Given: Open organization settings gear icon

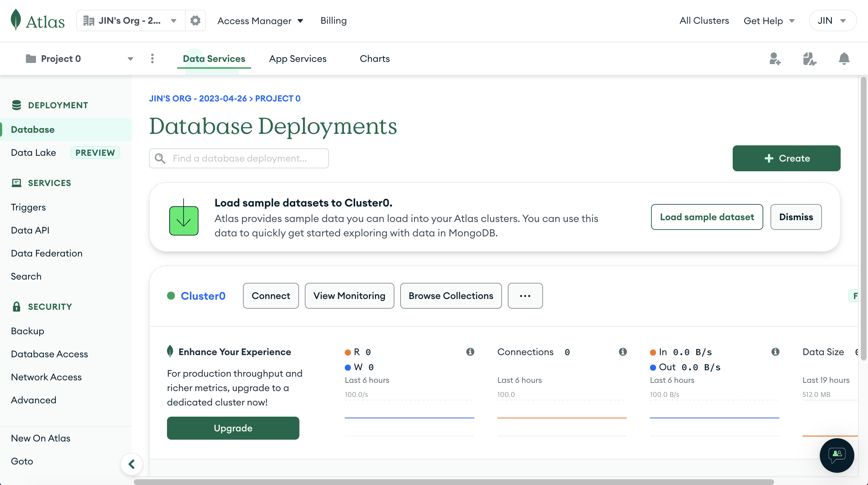Looking at the screenshot, I should click(x=195, y=21).
